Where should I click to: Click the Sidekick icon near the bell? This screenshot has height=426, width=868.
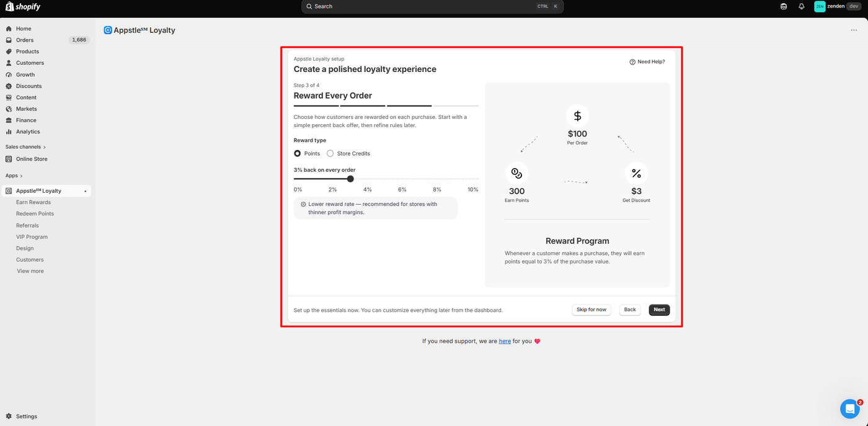click(x=784, y=6)
